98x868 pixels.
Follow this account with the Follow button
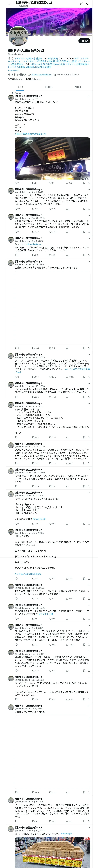click(84, 41)
